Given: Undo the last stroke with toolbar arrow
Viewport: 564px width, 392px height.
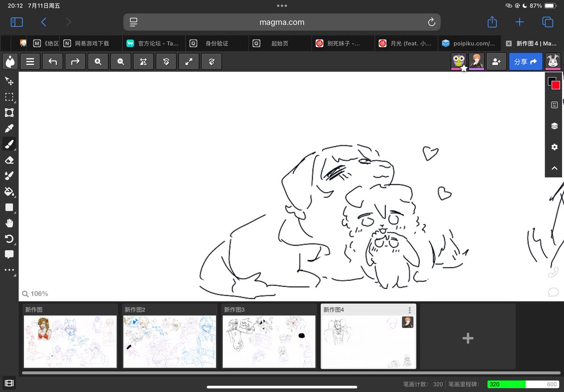Looking at the screenshot, I should [53, 62].
